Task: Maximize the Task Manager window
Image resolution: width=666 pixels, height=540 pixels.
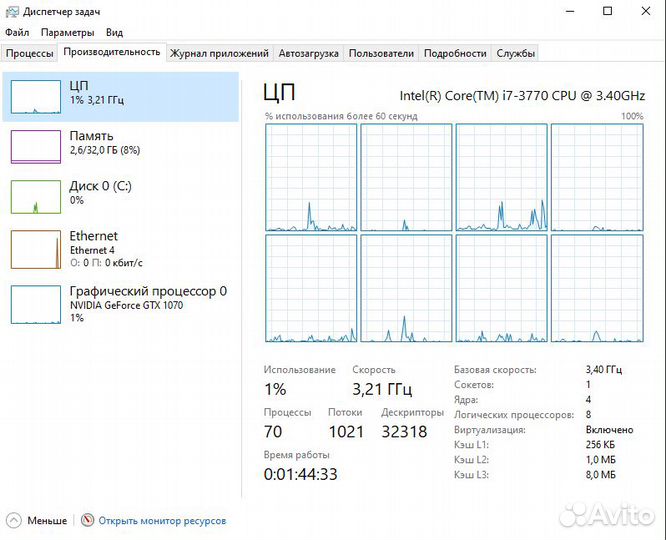Action: [x=607, y=11]
